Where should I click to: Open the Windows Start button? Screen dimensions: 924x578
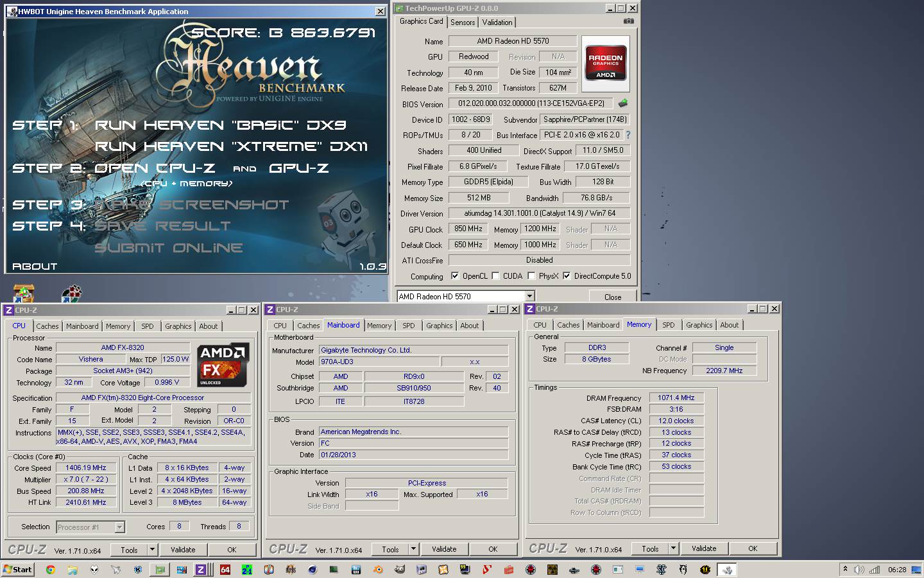pos(17,569)
